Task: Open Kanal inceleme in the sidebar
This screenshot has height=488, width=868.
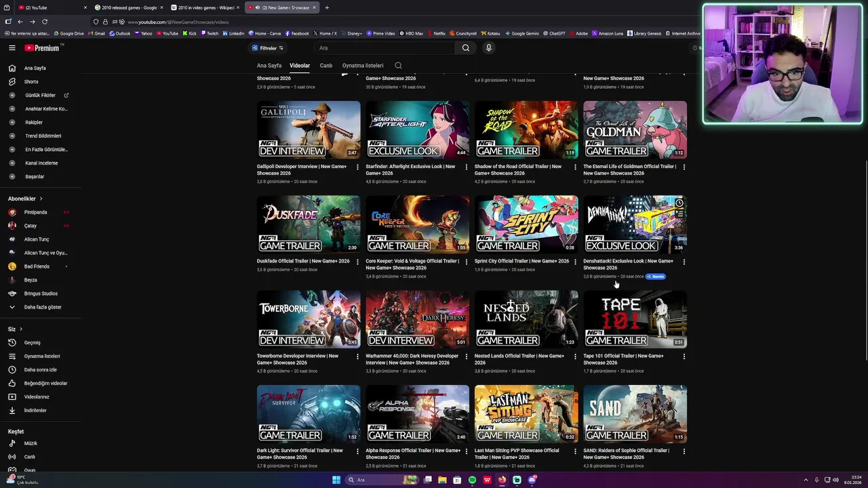Action: point(41,163)
